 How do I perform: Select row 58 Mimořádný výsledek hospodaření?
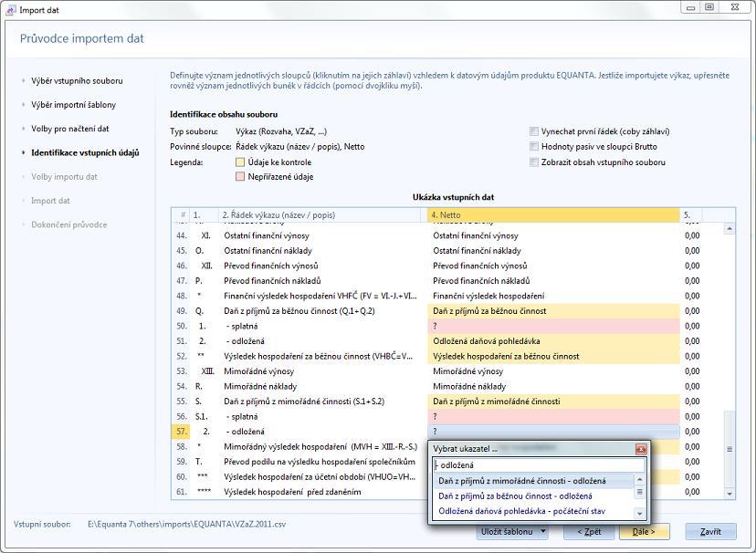pyautogui.click(x=320, y=446)
